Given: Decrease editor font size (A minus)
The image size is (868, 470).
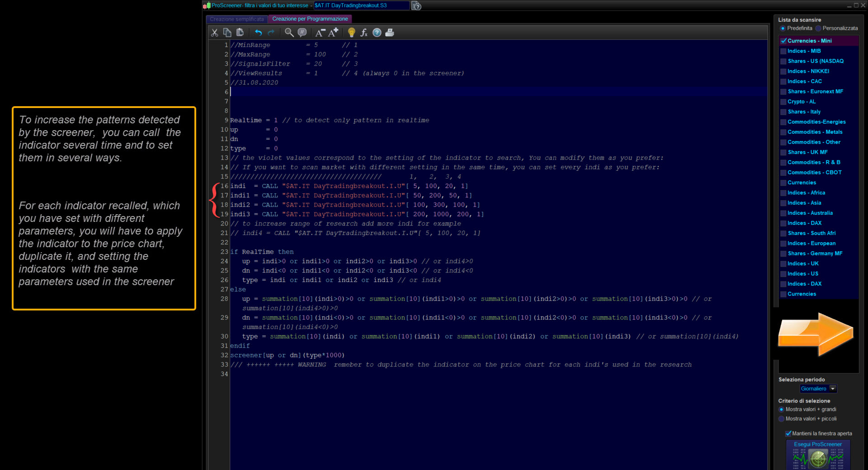Looking at the screenshot, I should tap(320, 33).
